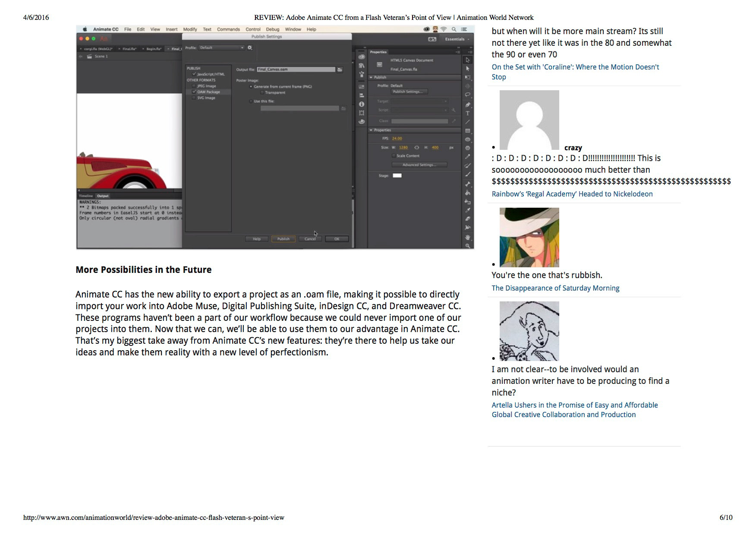Open the Properties panel options menu
The width and height of the screenshot is (756, 535).
(x=457, y=52)
